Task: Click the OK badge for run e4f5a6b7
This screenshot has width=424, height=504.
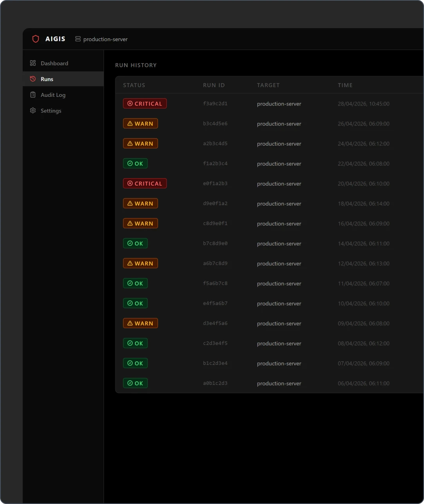Action: tap(135, 303)
